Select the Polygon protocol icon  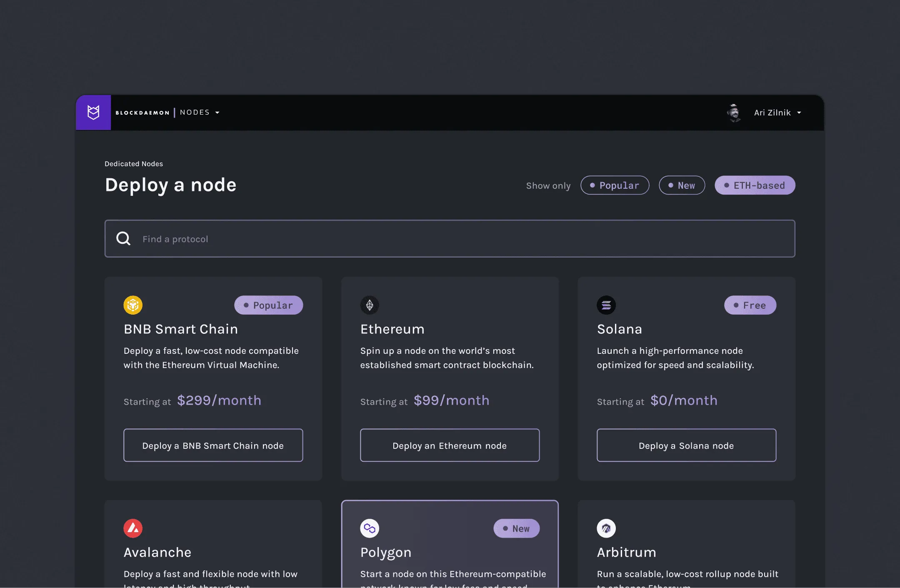370,528
